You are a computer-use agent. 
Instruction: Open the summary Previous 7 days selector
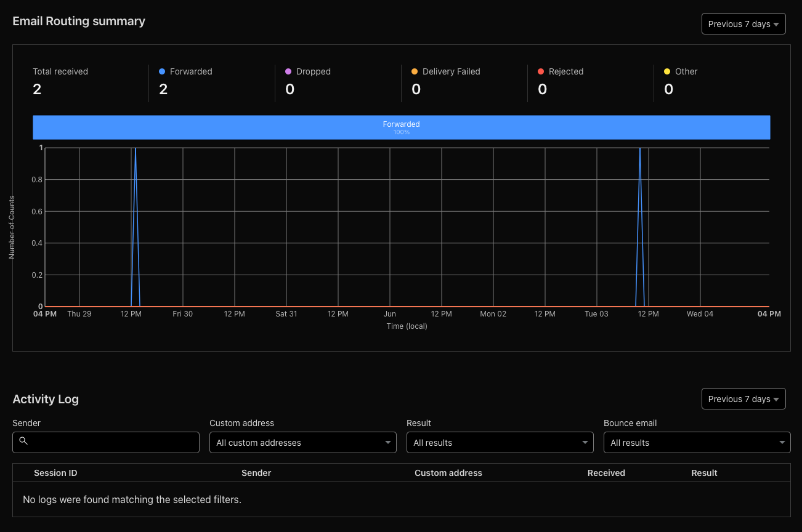point(743,23)
